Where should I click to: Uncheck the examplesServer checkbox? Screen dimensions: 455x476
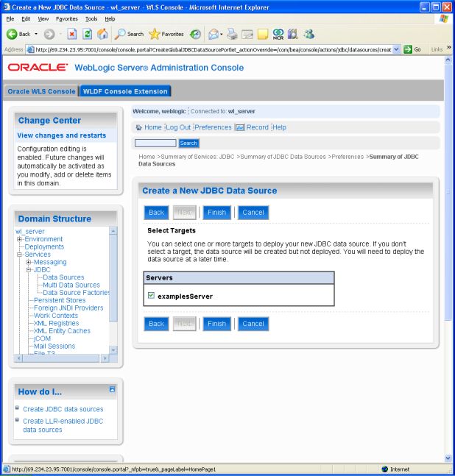151,296
